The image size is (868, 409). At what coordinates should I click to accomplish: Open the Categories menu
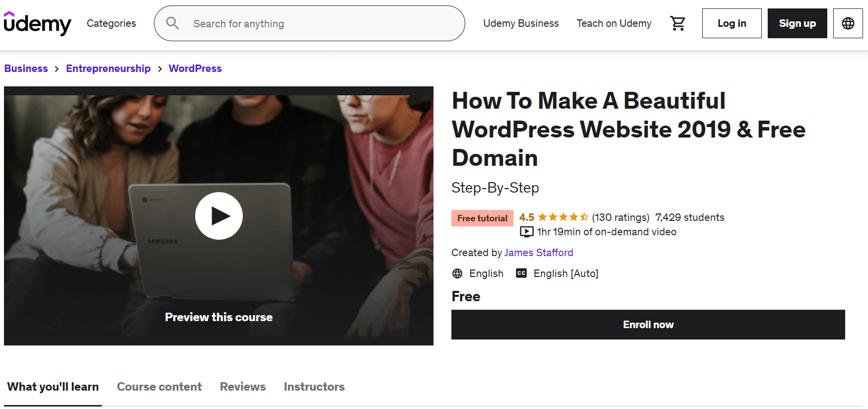(x=111, y=23)
